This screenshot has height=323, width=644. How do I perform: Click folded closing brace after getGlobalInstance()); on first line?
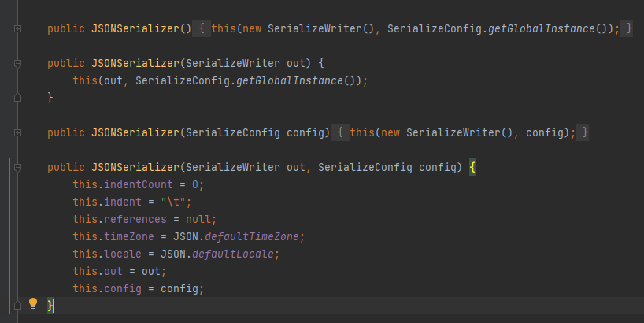tap(627, 28)
